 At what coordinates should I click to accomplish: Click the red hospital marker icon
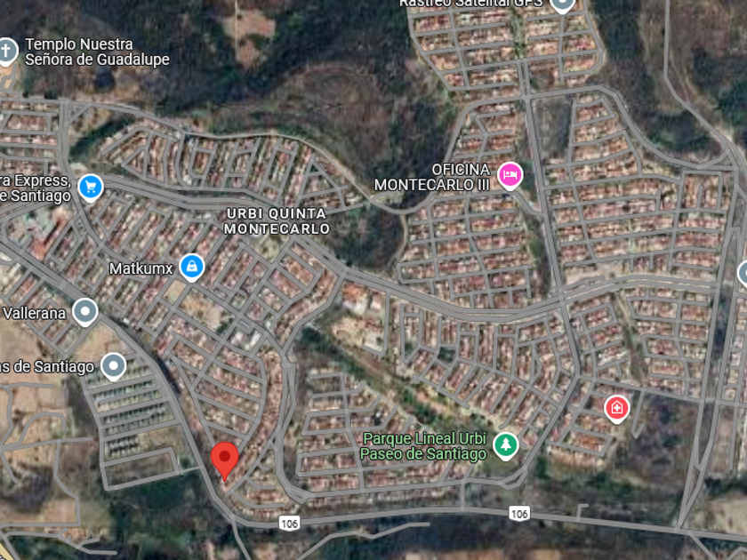pyautogui.click(x=616, y=409)
